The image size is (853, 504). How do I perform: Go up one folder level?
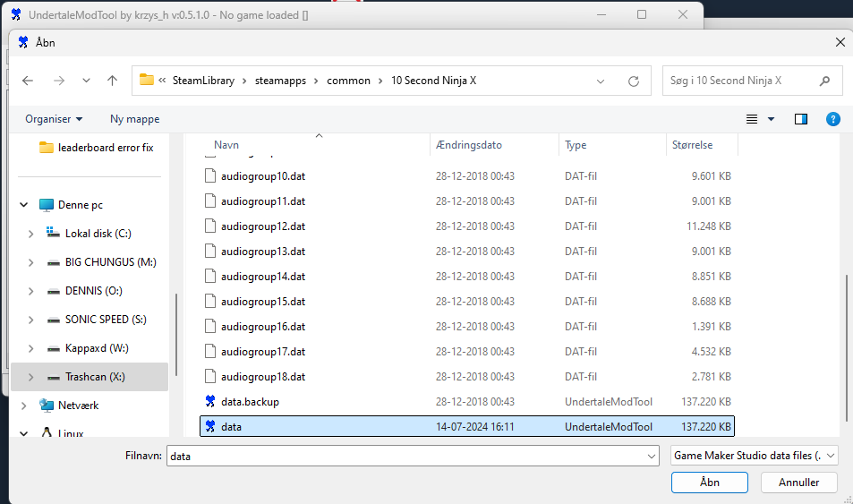pyautogui.click(x=112, y=81)
